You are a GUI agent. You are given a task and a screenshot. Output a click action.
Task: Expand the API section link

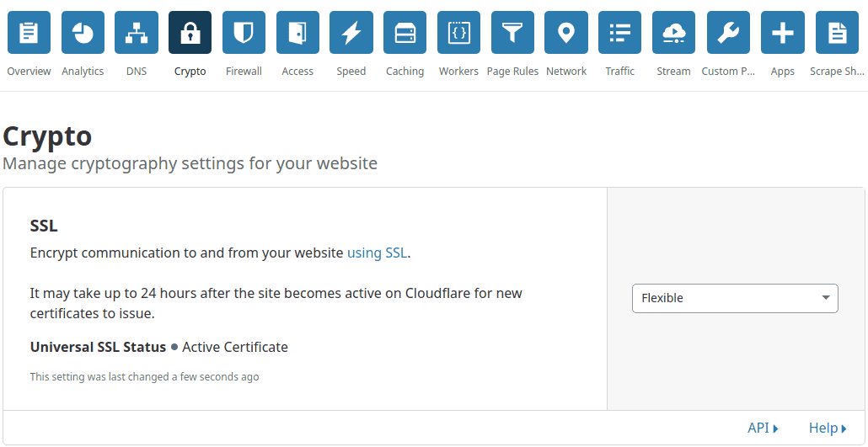coord(763,428)
